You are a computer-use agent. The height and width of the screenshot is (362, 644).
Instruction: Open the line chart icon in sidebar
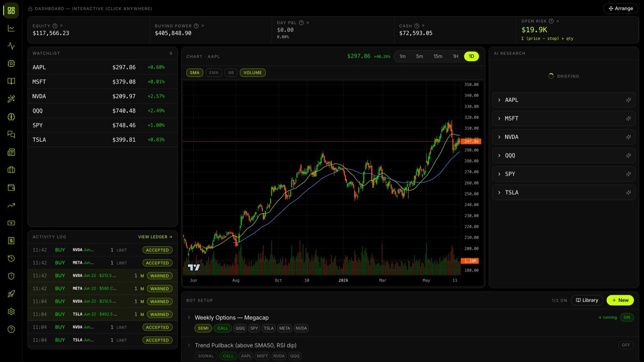tap(11, 28)
